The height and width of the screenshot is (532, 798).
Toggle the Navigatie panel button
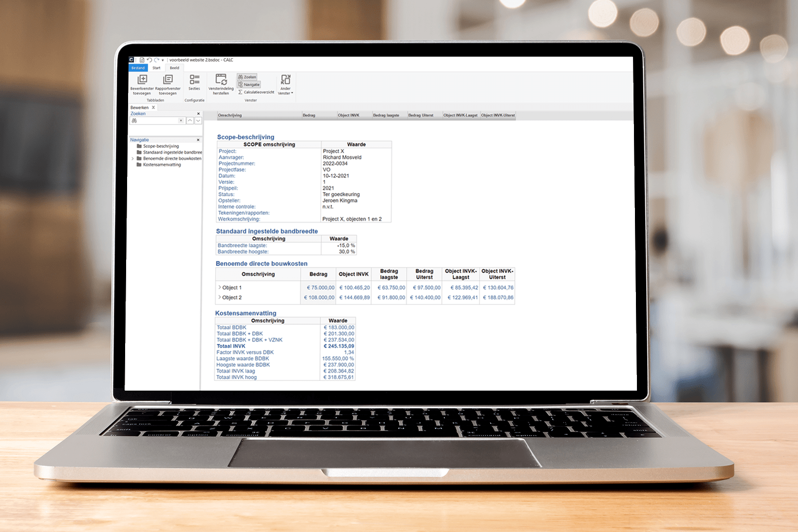click(249, 85)
